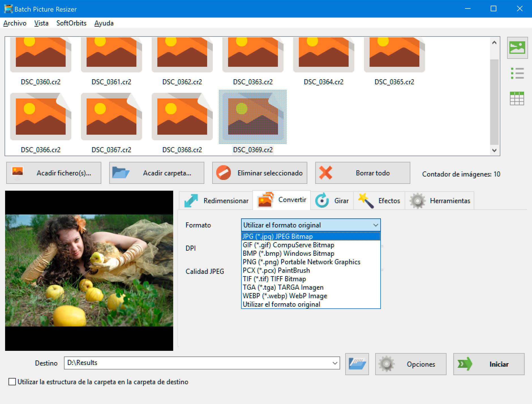Viewport: 532px width, 404px height.
Task: Click file list scrollbar up arrow
Action: [494, 42]
